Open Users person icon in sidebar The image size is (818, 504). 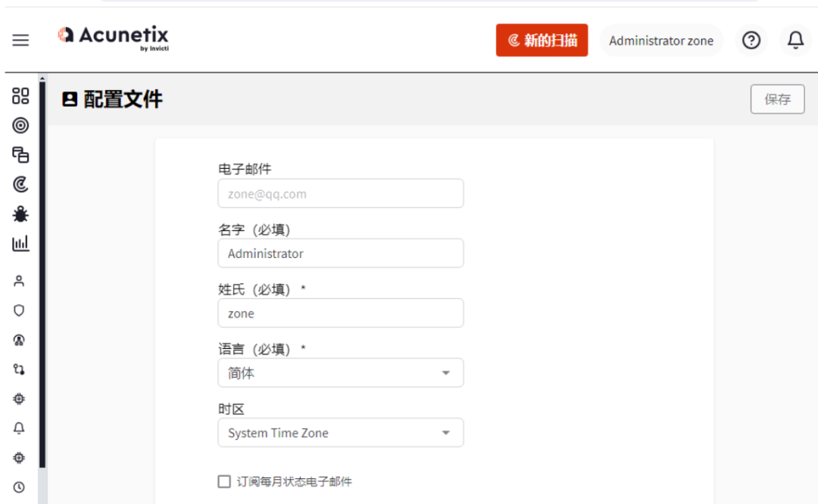[19, 282]
